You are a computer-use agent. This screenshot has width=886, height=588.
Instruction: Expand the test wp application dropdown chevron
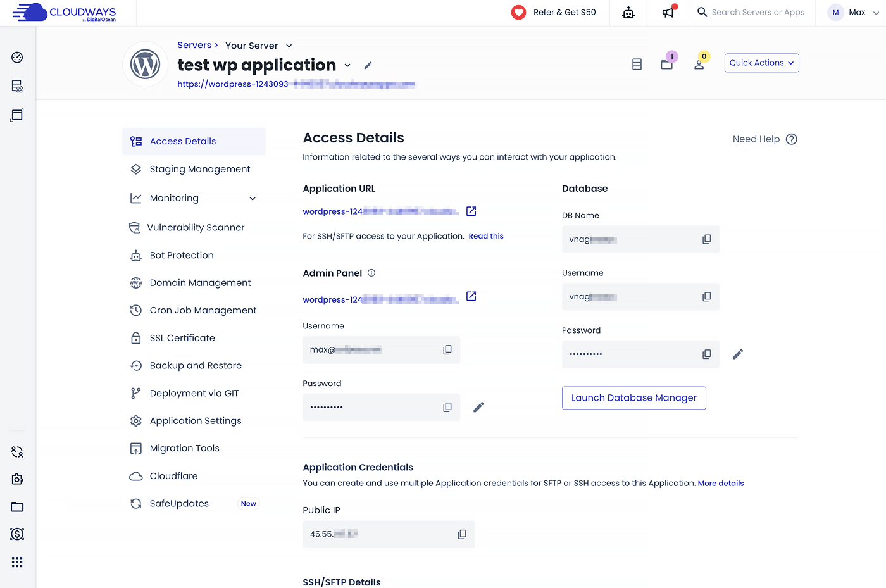[347, 65]
